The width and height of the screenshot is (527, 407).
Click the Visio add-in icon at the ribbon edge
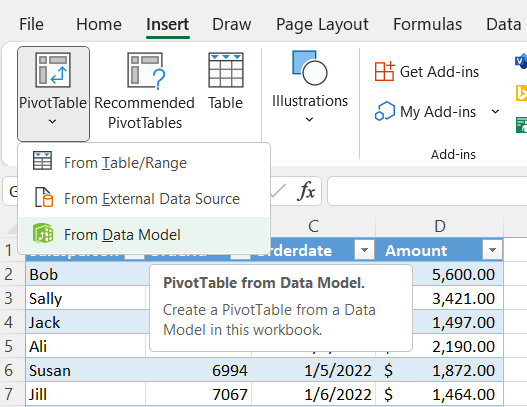[x=521, y=62]
